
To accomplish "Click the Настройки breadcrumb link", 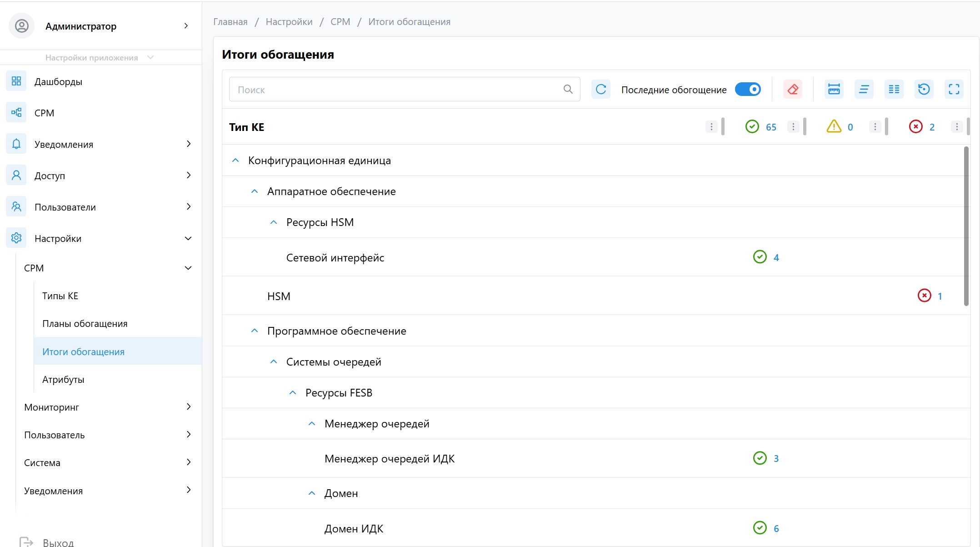I will (289, 22).
